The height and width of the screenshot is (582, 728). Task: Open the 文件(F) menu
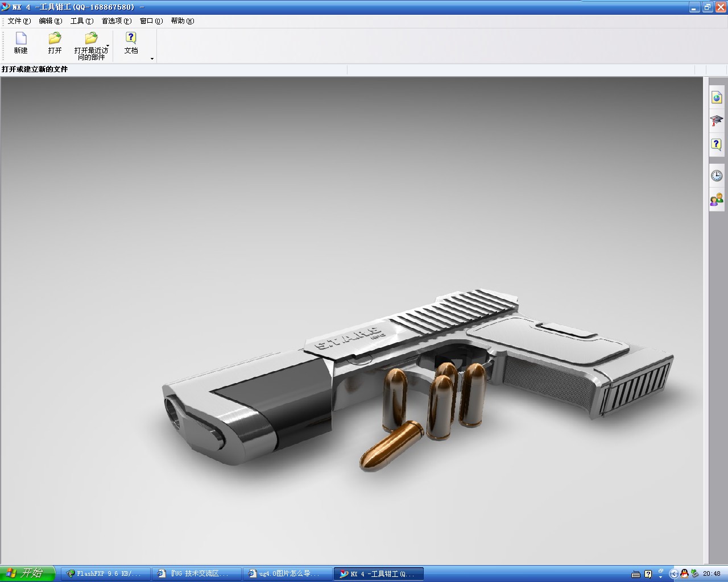[x=19, y=21]
